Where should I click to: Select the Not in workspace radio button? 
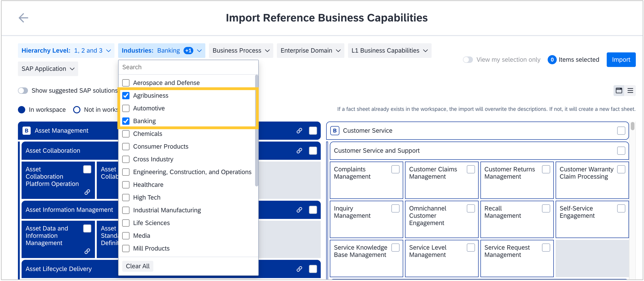point(77,110)
